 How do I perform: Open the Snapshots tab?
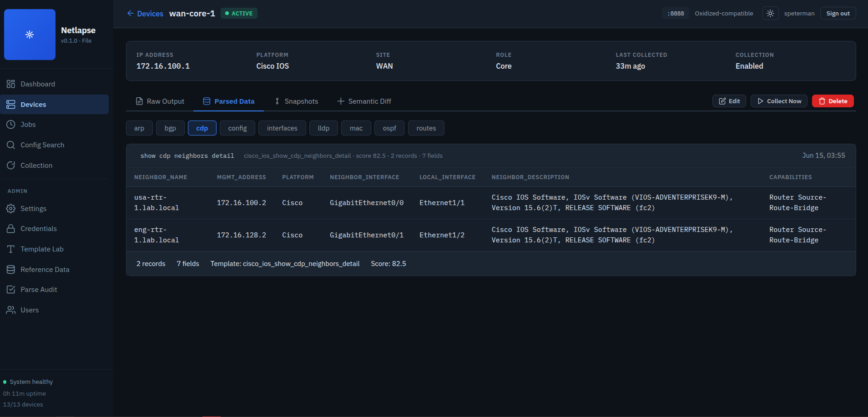296,101
